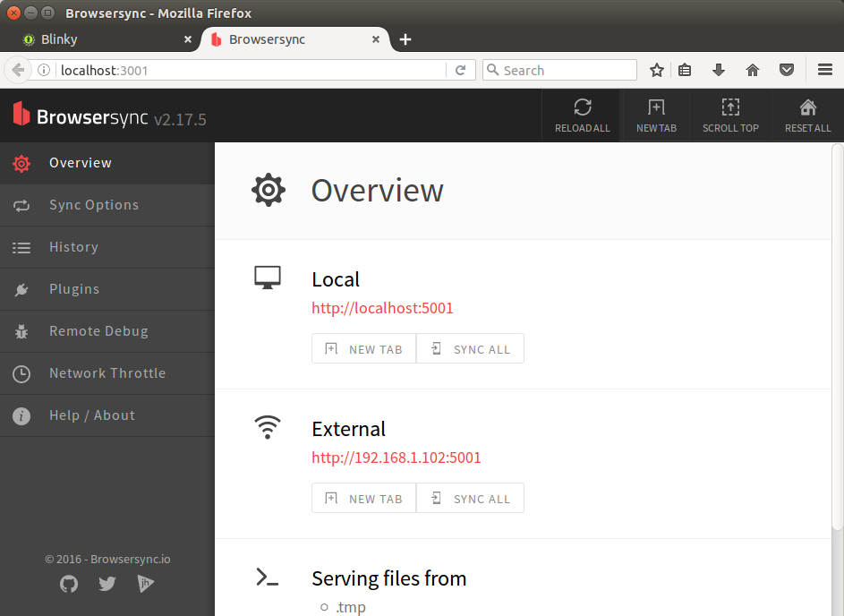Close the Blinky tab

pyautogui.click(x=188, y=39)
